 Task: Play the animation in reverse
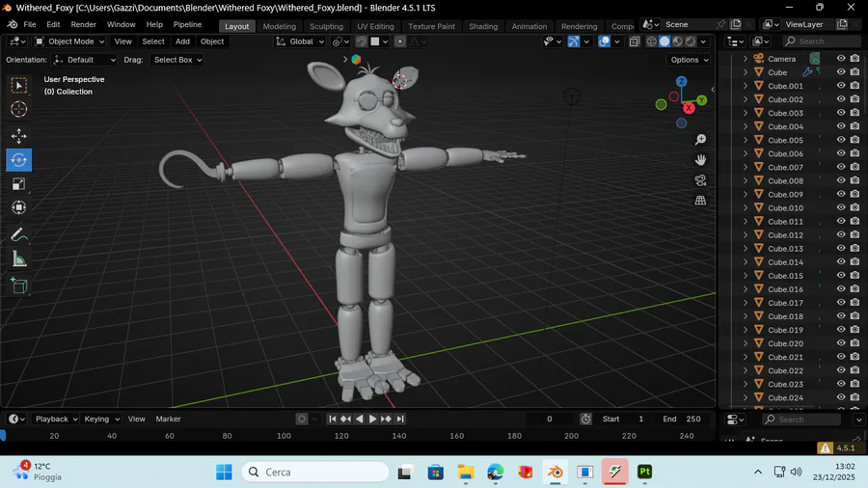click(x=360, y=419)
